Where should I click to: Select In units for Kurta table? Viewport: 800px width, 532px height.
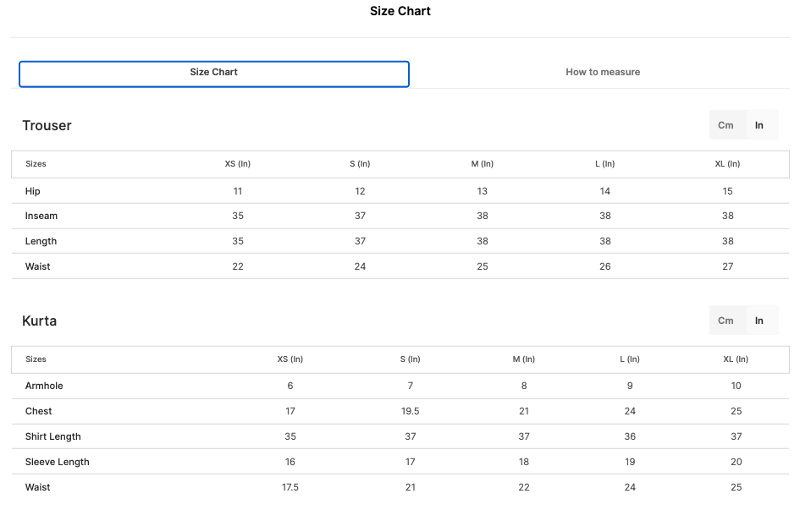click(x=759, y=321)
